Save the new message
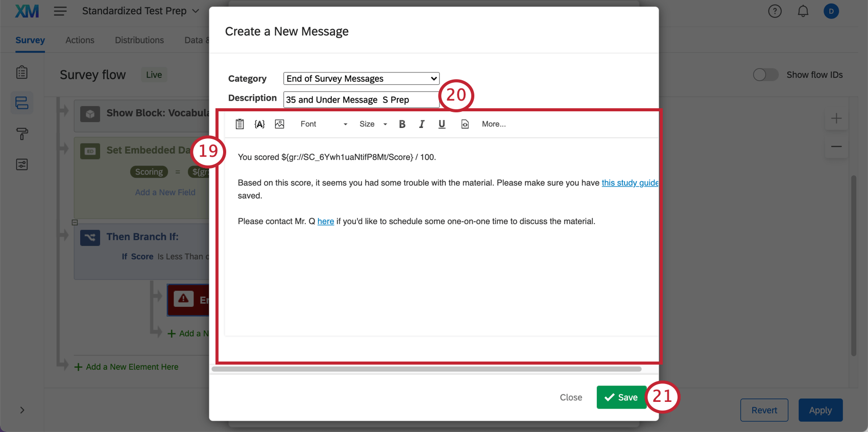The image size is (868, 432). (621, 397)
